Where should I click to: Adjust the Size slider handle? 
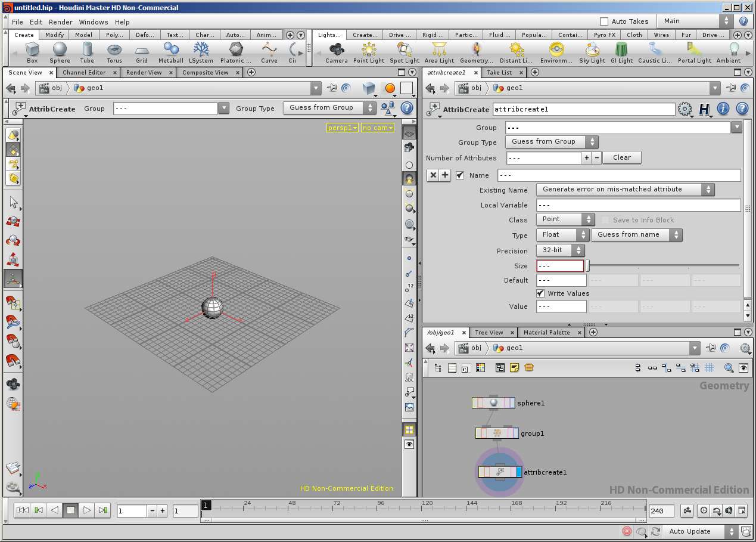pyautogui.click(x=588, y=266)
